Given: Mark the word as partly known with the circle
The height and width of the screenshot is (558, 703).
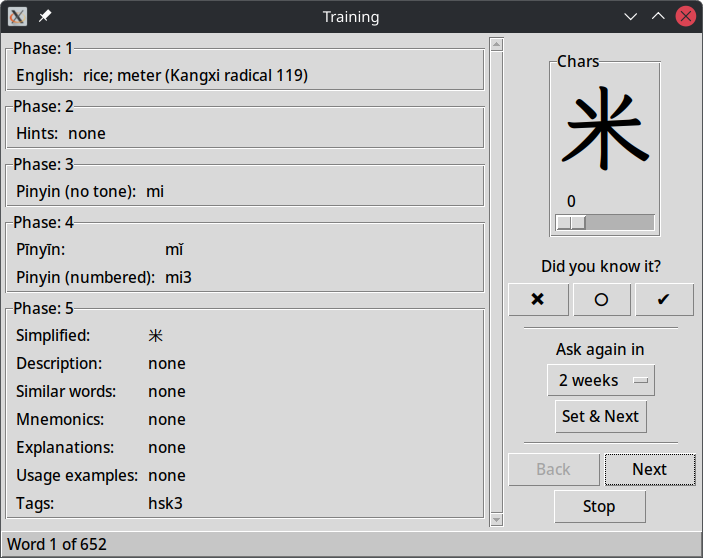Looking at the screenshot, I should click(602, 299).
